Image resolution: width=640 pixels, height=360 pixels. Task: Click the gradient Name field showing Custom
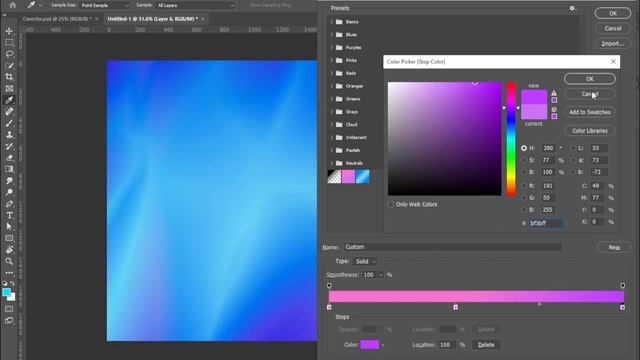453,247
